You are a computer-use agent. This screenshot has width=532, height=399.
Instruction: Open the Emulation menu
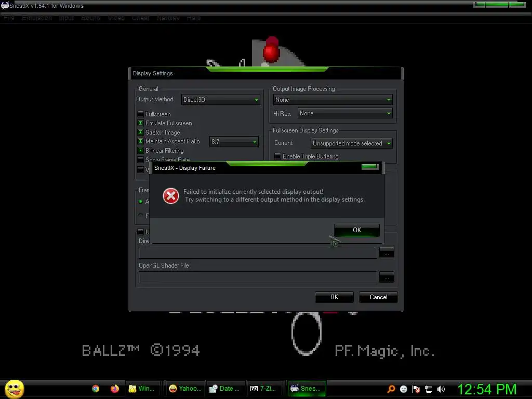[x=37, y=18]
